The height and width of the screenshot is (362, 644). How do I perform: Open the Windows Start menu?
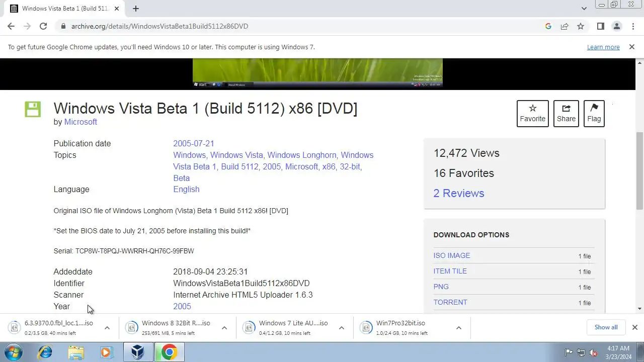14,352
